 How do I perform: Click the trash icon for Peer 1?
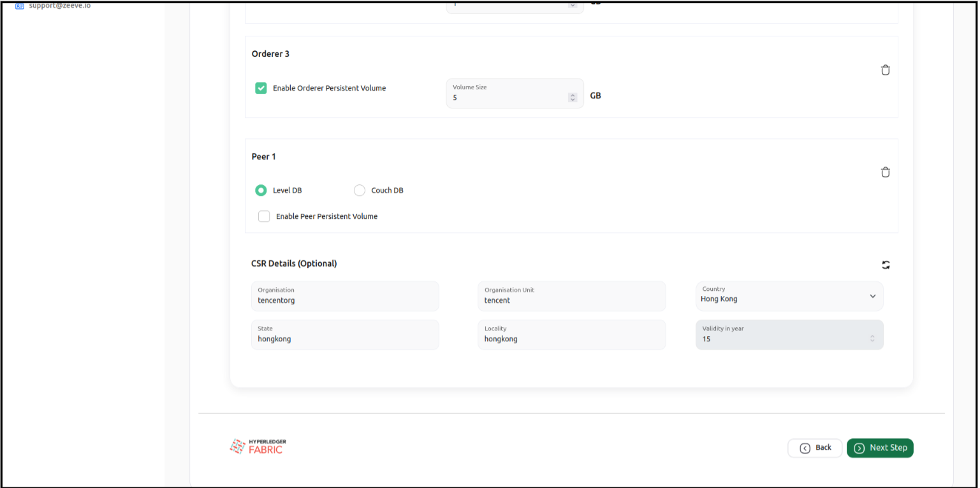885,172
